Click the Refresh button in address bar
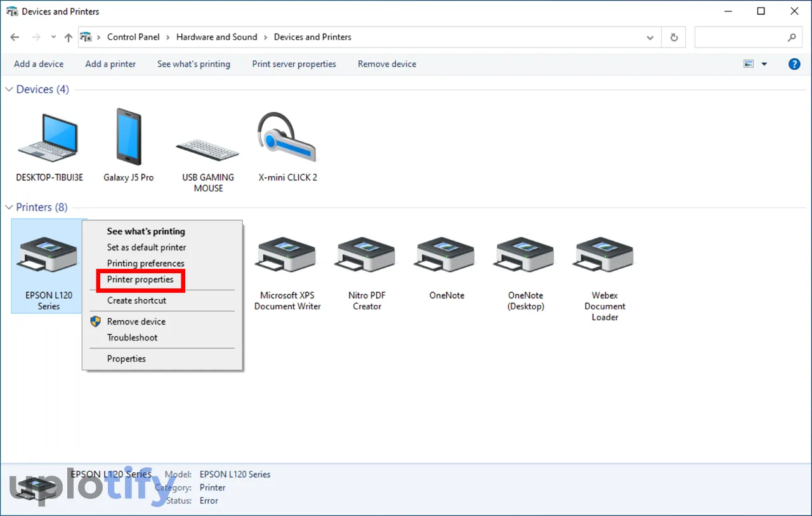Viewport: 812px width, 516px height. point(674,37)
